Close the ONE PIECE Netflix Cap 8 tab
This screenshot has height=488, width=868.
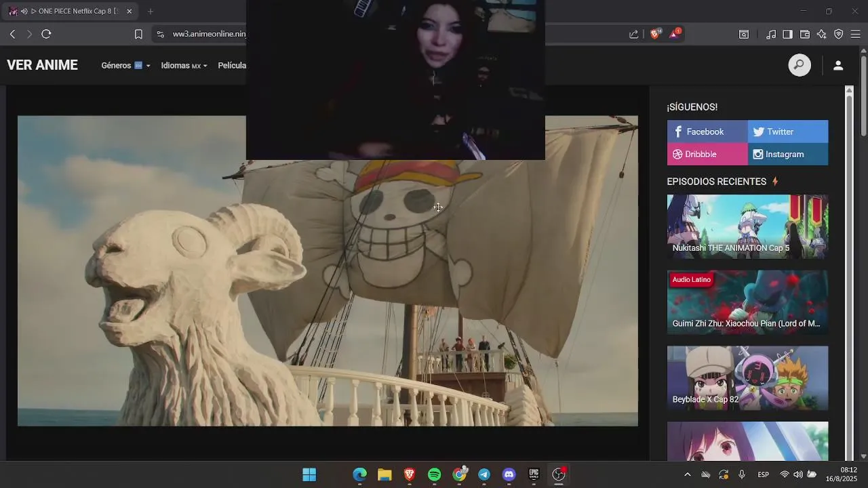pos(130,12)
